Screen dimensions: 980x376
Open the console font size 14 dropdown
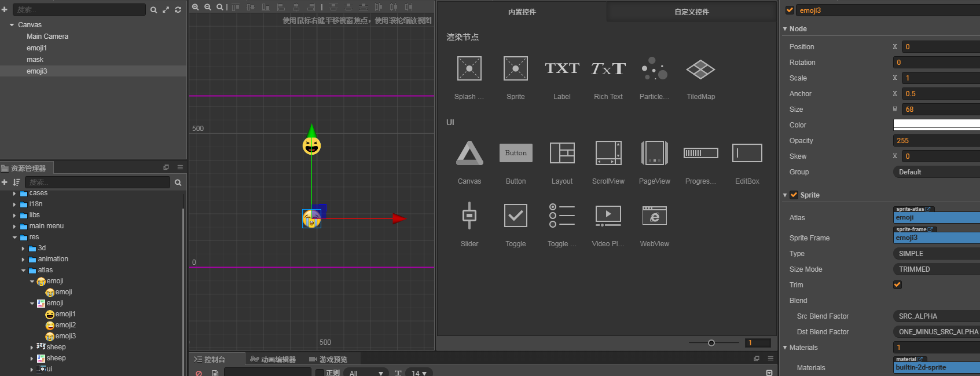coord(419,373)
